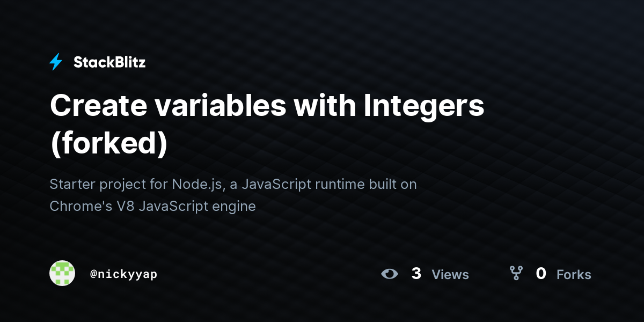
Task: Click the word Create in the title
Action: pos(98,105)
